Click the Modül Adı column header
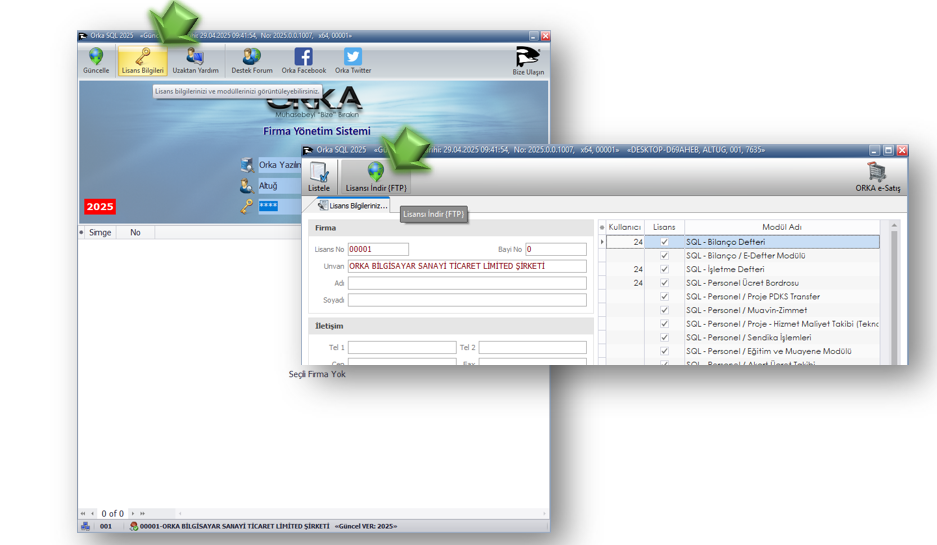The height and width of the screenshot is (545, 937). pos(781,227)
